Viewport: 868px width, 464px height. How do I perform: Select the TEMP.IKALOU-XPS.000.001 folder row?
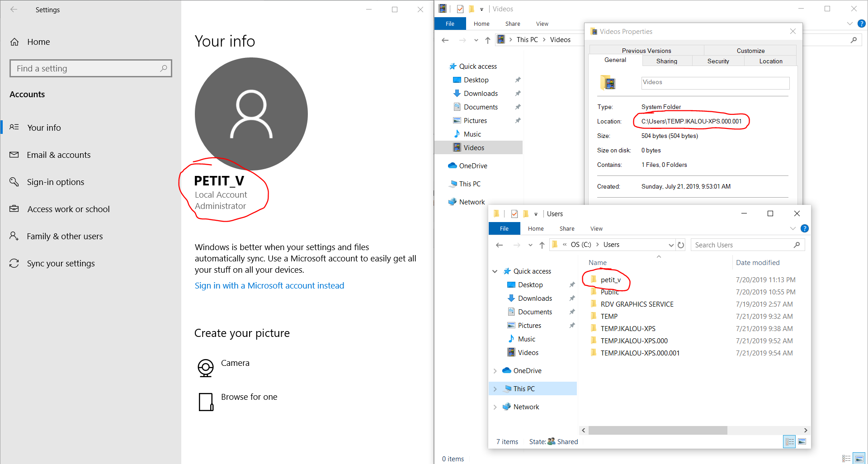(640, 353)
